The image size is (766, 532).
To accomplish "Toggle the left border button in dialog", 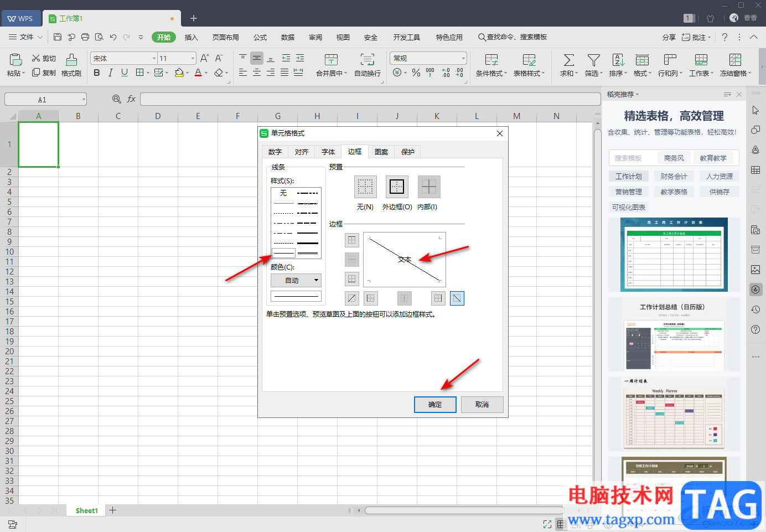I will [x=371, y=298].
